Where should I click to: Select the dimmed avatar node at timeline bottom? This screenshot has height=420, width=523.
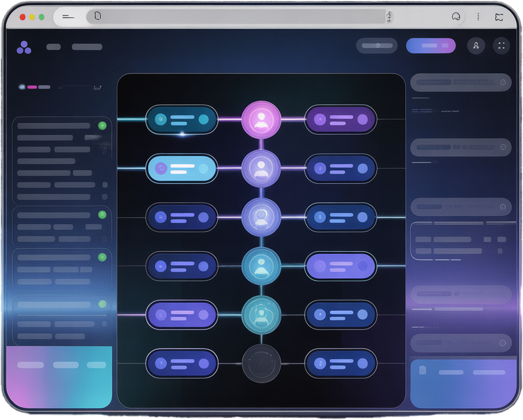click(x=261, y=363)
